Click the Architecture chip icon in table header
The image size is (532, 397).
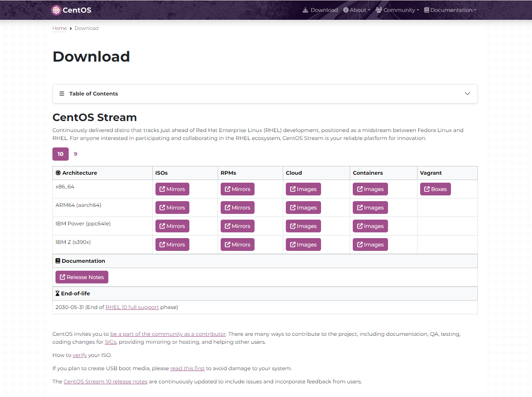[x=58, y=173]
